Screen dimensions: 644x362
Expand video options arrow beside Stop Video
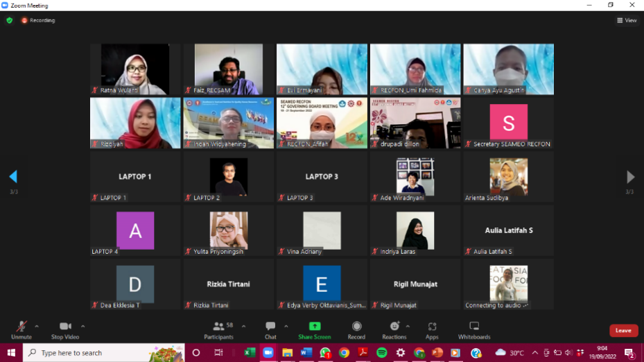[x=83, y=325]
